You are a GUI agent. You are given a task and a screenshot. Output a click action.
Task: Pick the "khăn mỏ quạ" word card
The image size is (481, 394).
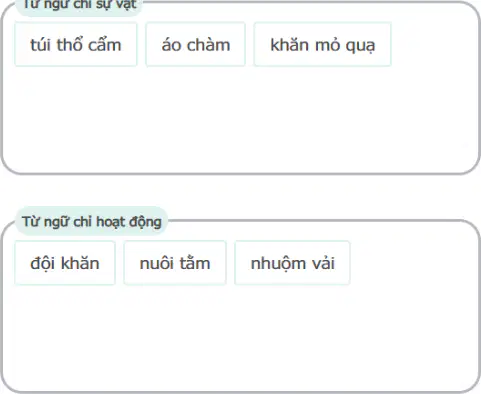[322, 44]
